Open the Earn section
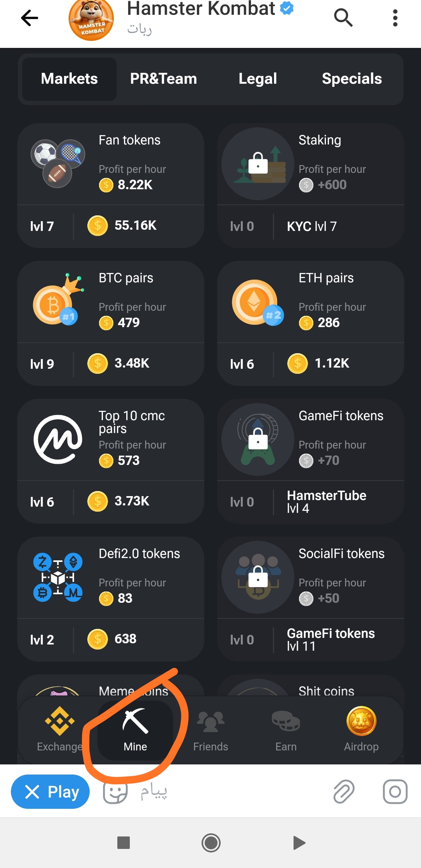 (286, 729)
